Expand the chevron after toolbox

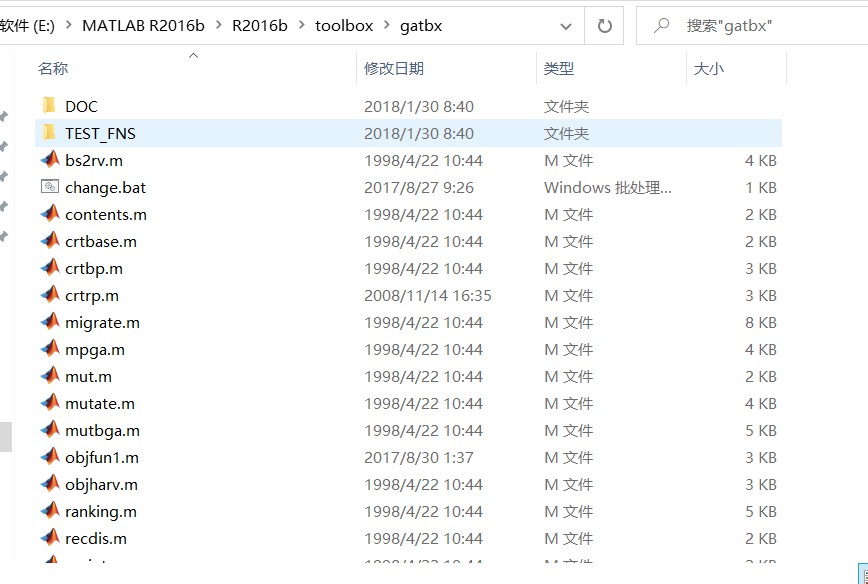pos(386,25)
